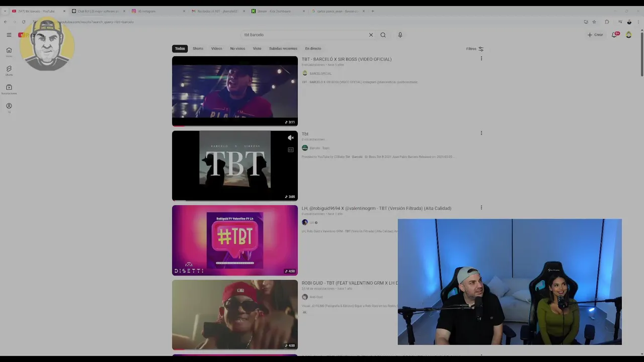Open a new browser tab
The image size is (644, 362).
pyautogui.click(x=373, y=11)
